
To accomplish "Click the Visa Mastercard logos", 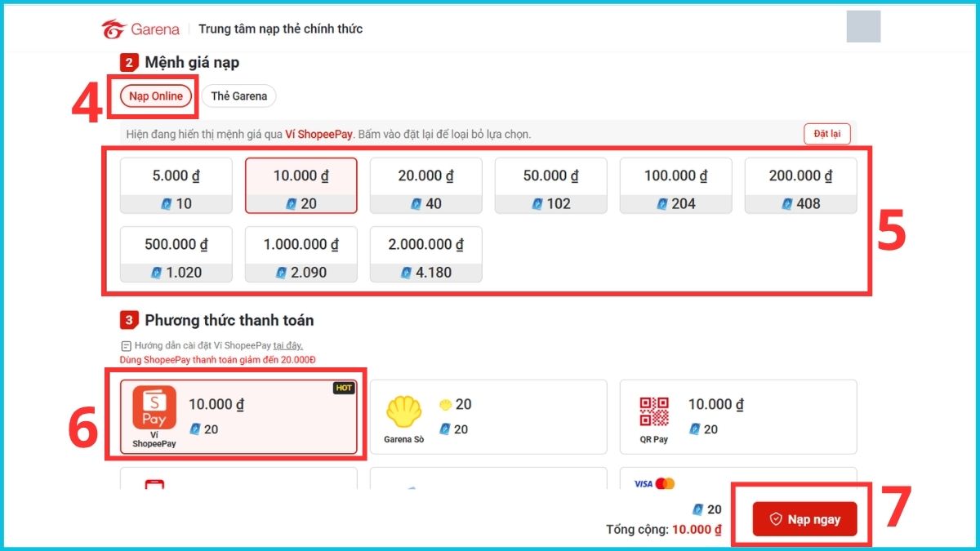I will [x=655, y=484].
